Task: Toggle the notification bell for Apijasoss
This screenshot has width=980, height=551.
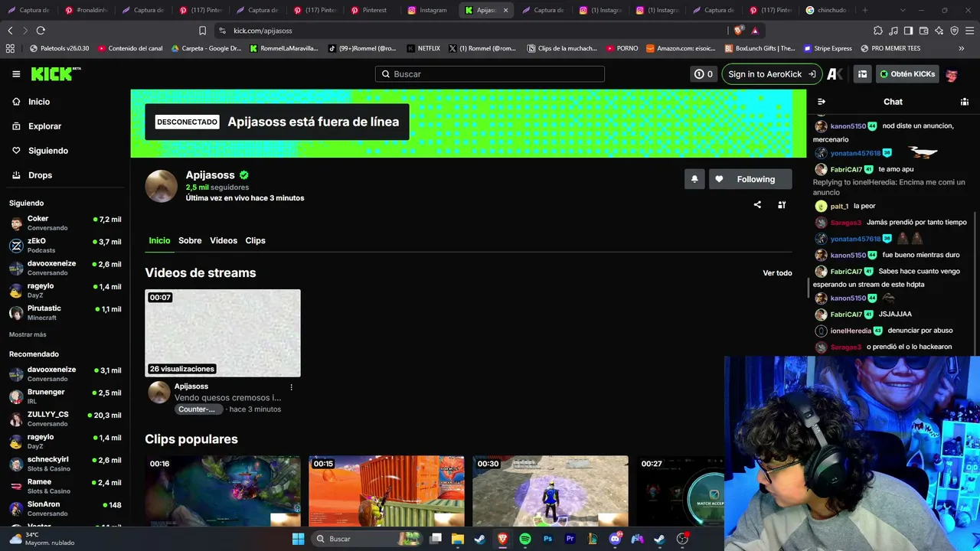Action: coord(694,179)
